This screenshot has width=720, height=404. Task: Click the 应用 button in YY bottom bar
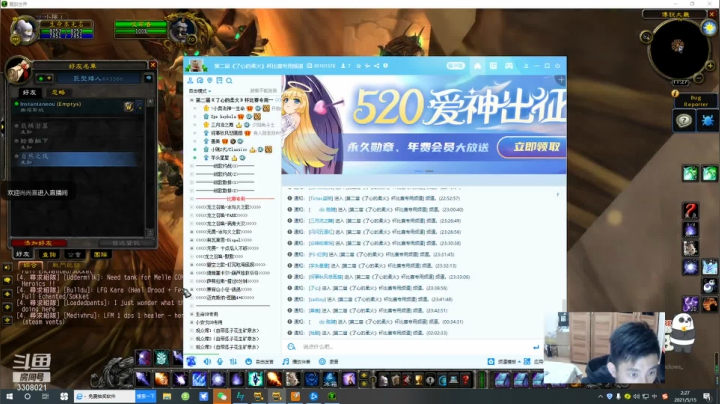point(534,362)
